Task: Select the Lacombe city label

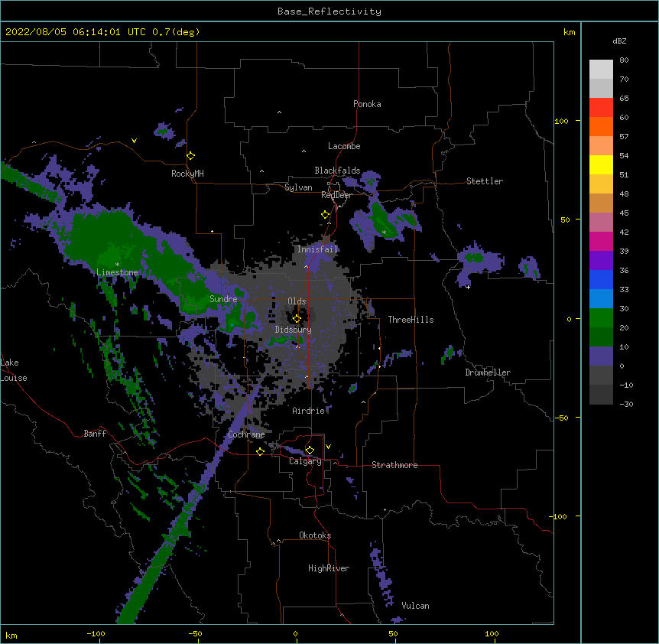Action: point(344,146)
